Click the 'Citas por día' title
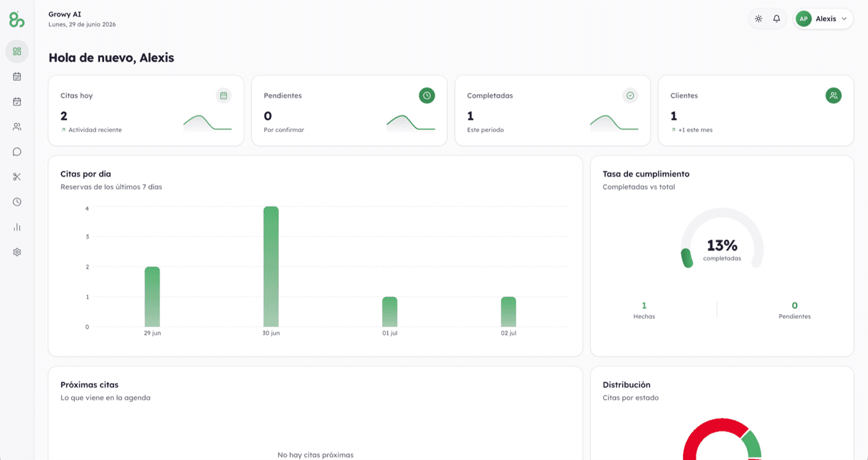The height and width of the screenshot is (460, 868). [85, 174]
